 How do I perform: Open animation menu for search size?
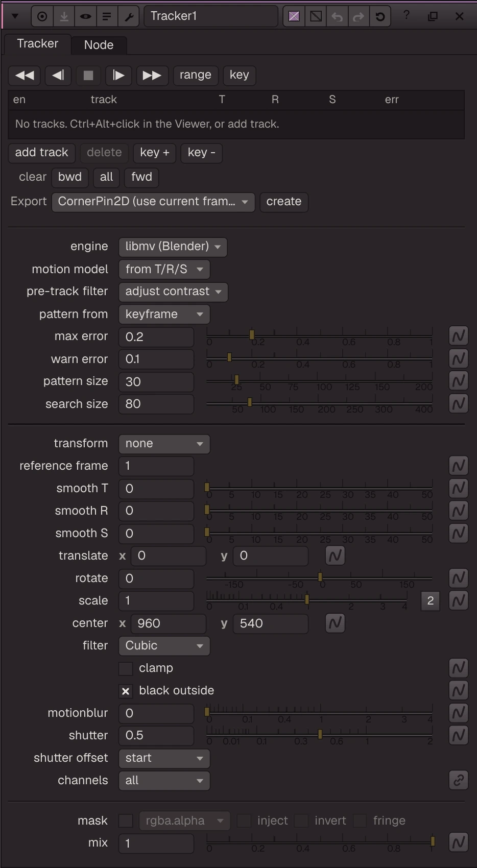459,403
